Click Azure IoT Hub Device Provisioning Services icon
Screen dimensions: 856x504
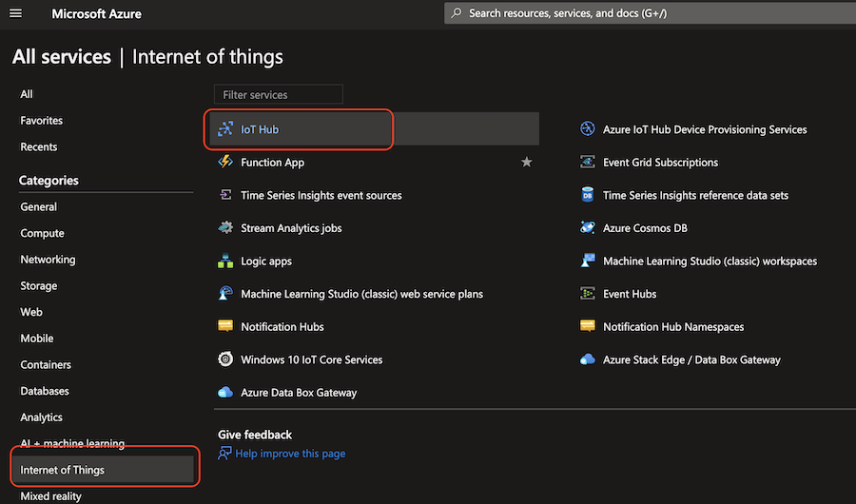(588, 129)
